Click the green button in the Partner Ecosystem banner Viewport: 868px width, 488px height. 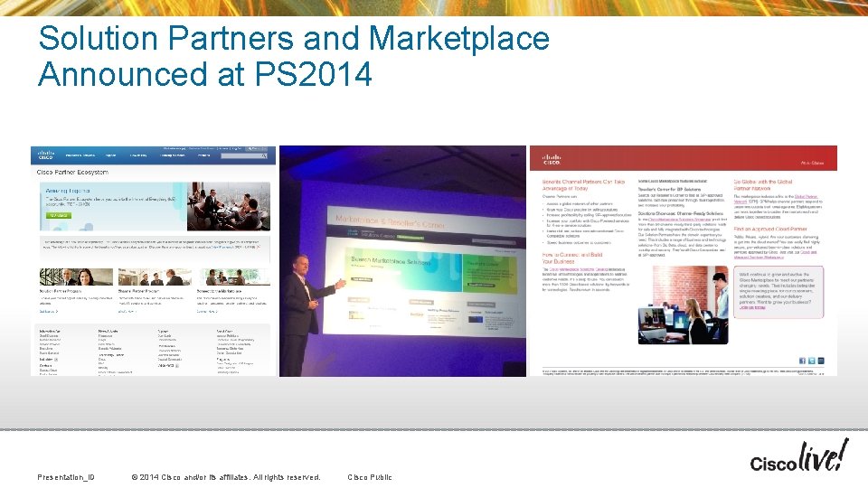(59, 215)
